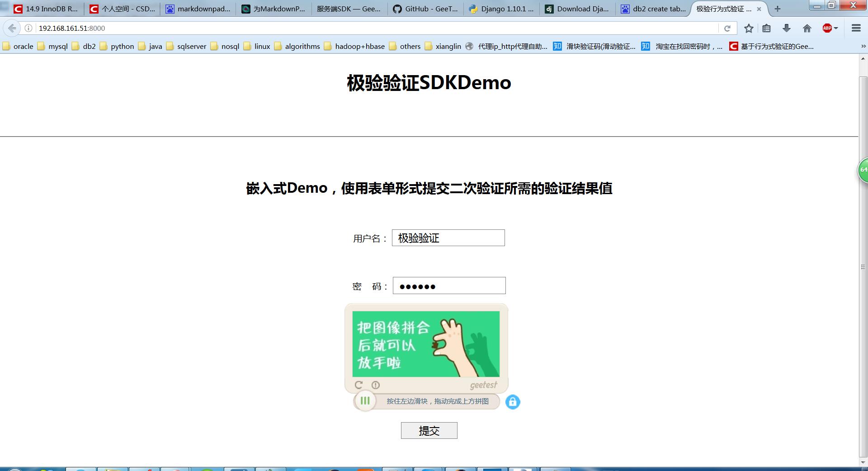868x471 pixels.
Task: Switch to the 14.9 InnoDB tab
Action: tap(46, 9)
